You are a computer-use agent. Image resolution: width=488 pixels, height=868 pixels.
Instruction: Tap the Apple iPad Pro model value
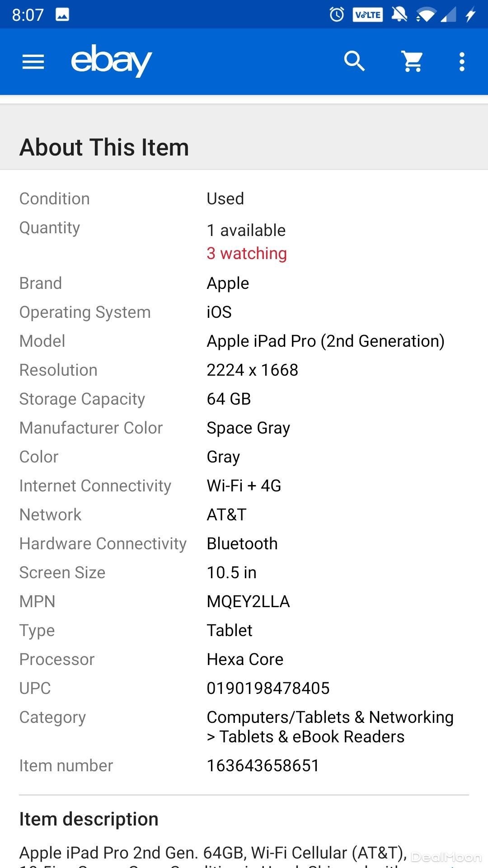(325, 341)
